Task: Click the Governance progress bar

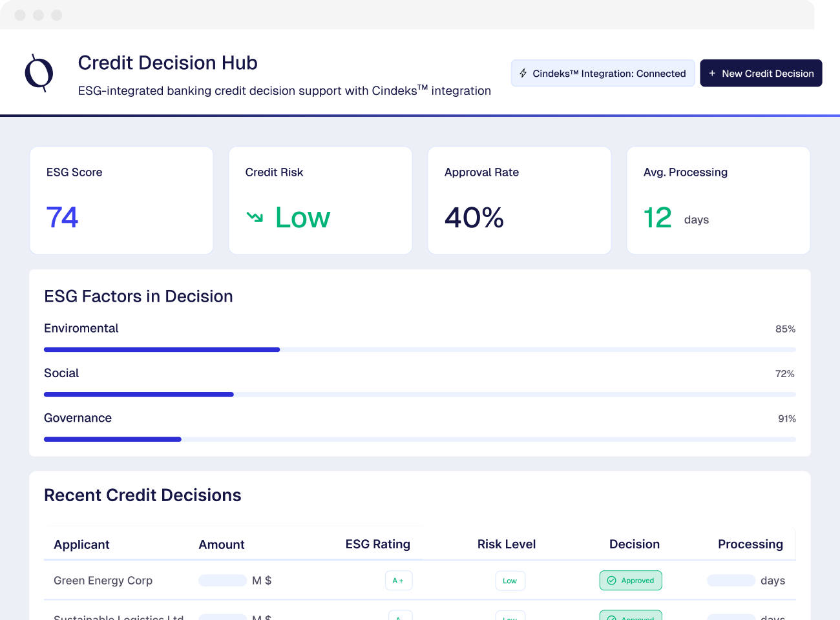Action: (x=420, y=439)
